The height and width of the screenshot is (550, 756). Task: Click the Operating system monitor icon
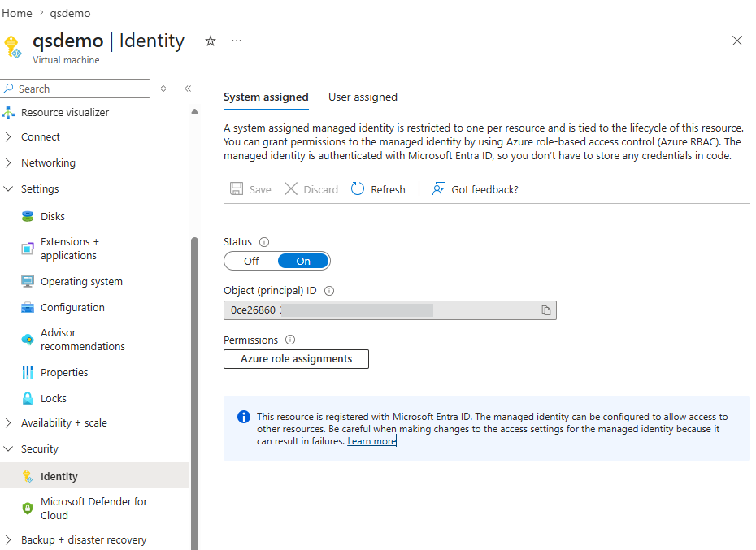(x=28, y=282)
